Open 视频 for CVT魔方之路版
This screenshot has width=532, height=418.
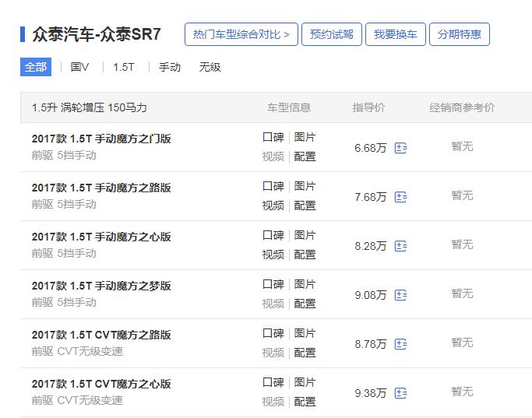[273, 353]
